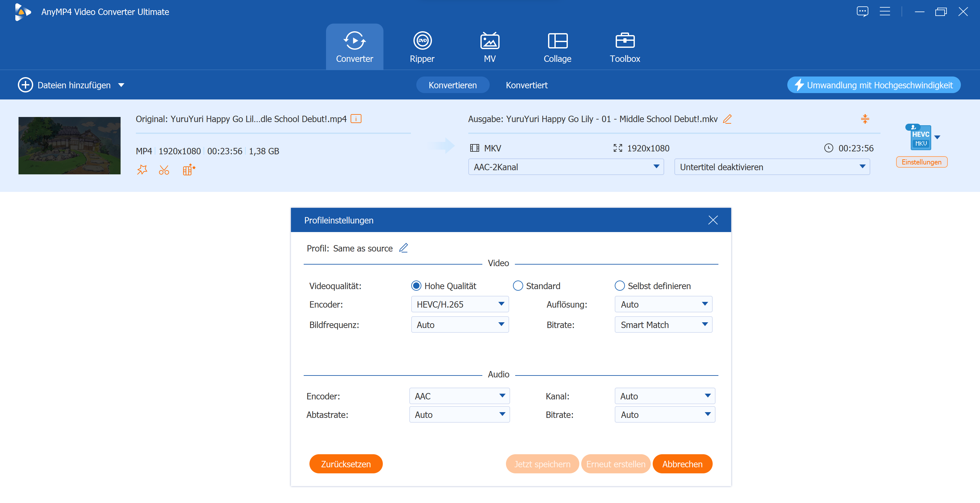Click the resolution expand icon beside 1920x1080
This screenshot has width=980, height=503.
coord(618,148)
